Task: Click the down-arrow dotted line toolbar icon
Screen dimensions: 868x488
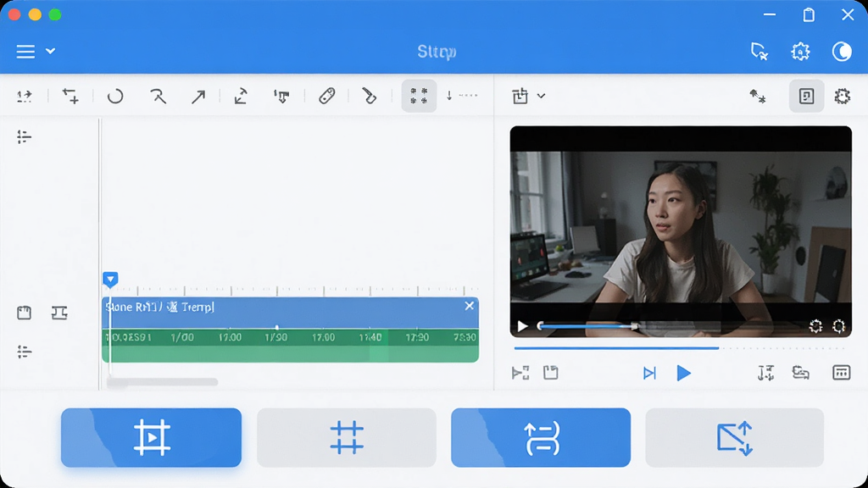Action: coord(462,96)
